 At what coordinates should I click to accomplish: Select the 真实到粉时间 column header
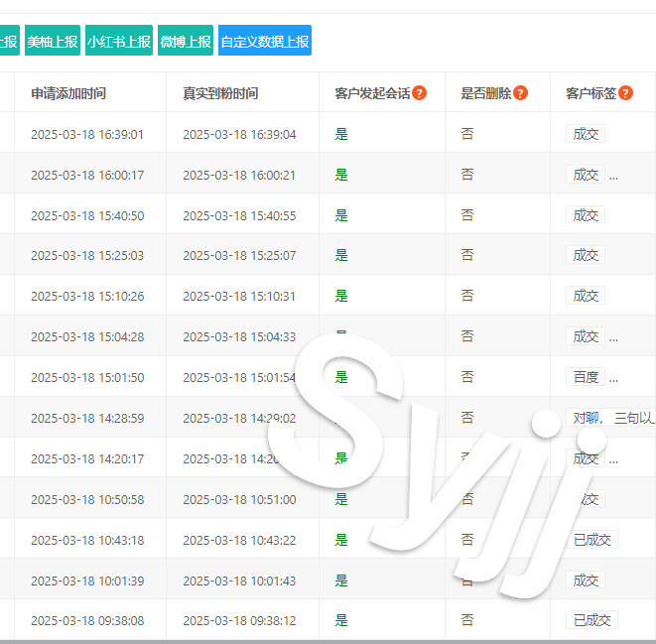pos(220,93)
